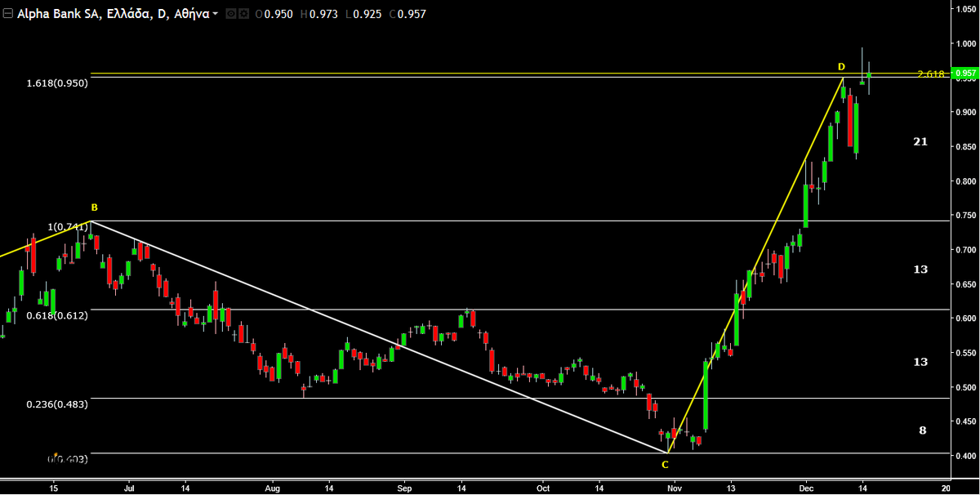Click the green 0.957 current price tag

964,73
